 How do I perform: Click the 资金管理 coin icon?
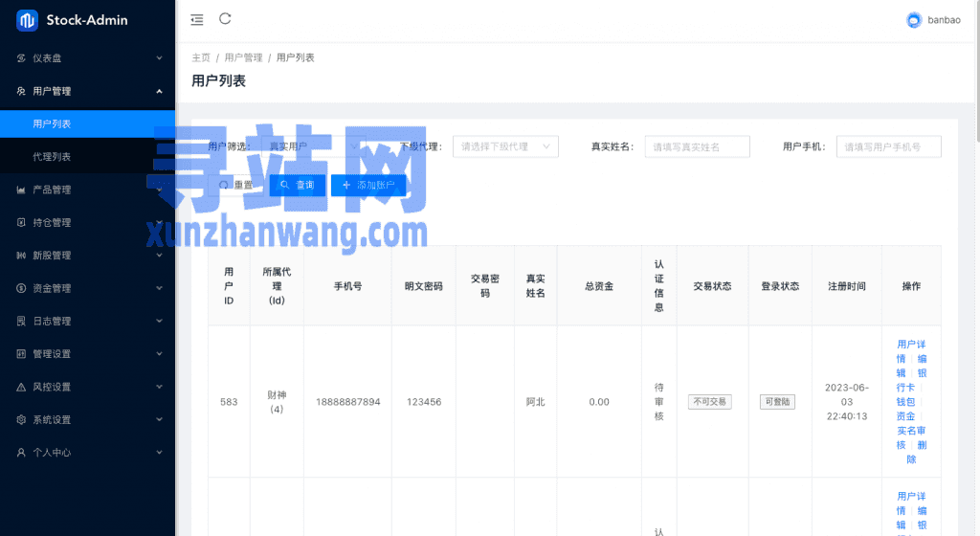(x=21, y=288)
